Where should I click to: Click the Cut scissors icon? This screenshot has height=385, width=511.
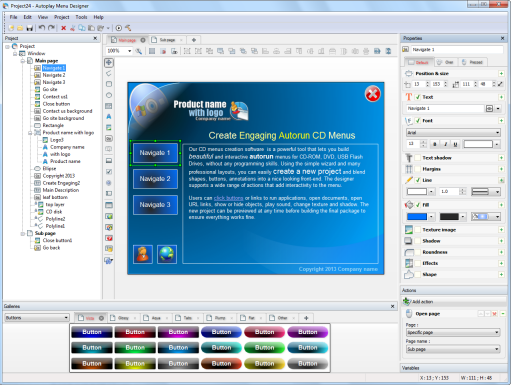(72, 28)
